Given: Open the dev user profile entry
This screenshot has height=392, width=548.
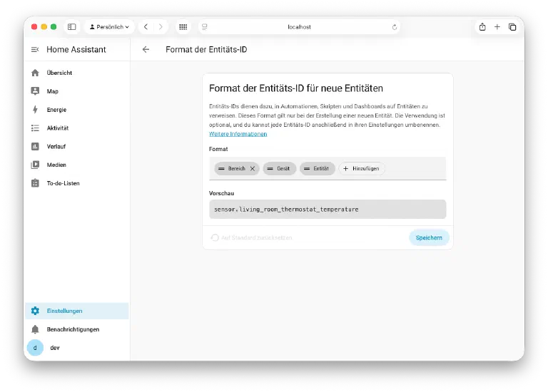Looking at the screenshot, I should click(x=77, y=348).
